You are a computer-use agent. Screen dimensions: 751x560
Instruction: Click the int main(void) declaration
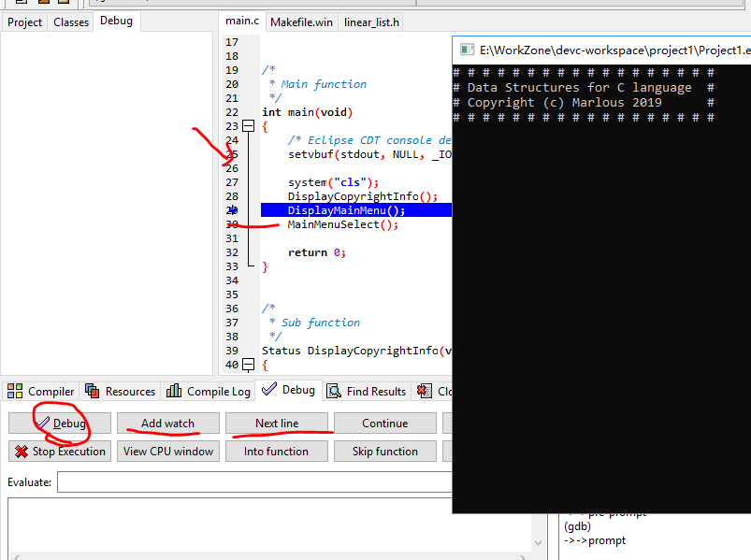(307, 112)
